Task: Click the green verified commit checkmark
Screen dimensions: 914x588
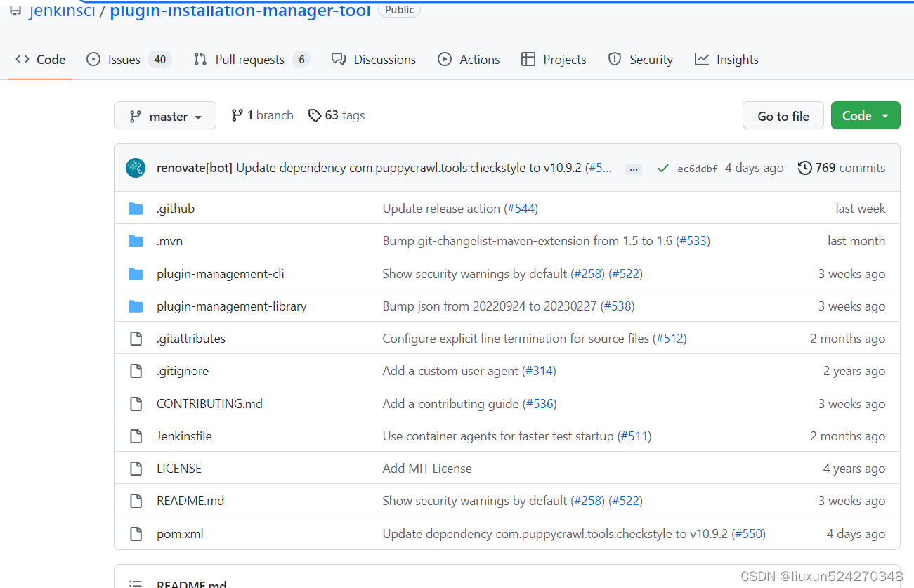Action: (x=662, y=168)
